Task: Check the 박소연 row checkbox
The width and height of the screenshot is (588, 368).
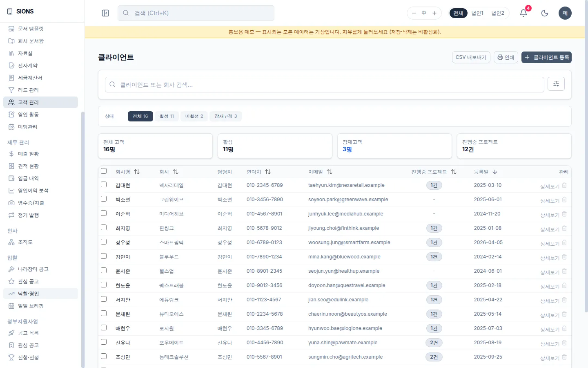Action: pyautogui.click(x=104, y=199)
